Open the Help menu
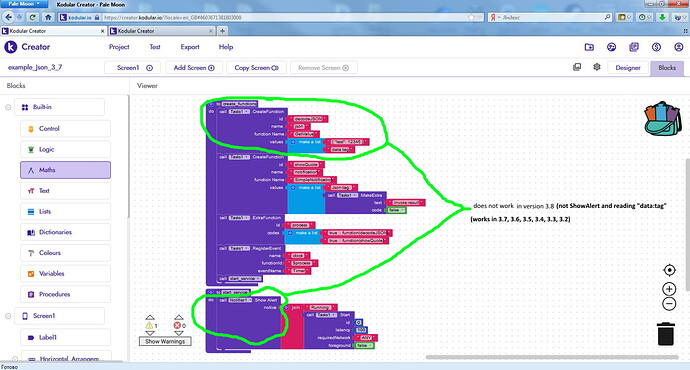 [226, 47]
